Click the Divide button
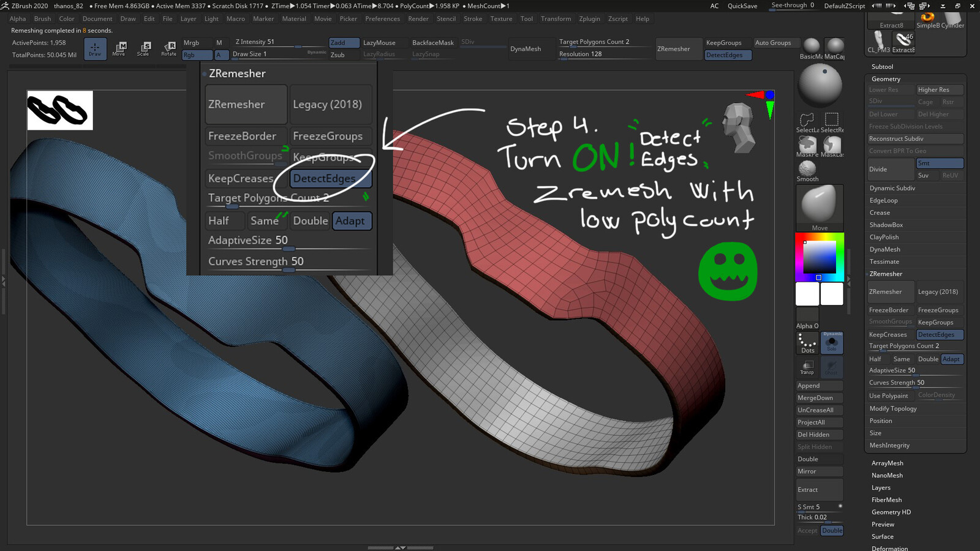Image resolution: width=980 pixels, height=551 pixels. tap(891, 170)
